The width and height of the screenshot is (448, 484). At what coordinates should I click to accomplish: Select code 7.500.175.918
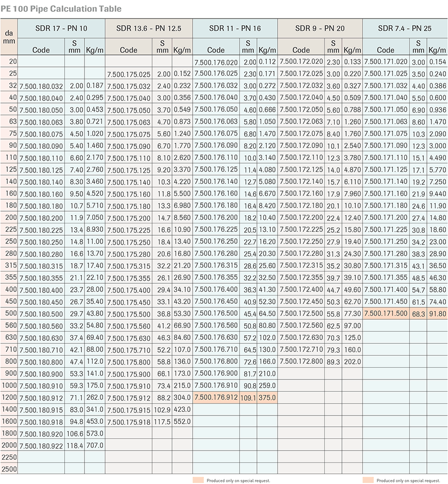[129, 422]
